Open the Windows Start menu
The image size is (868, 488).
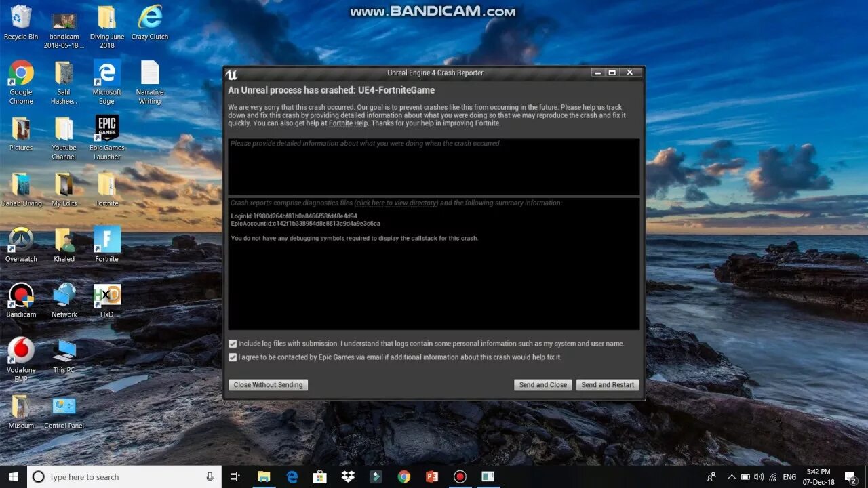[14, 476]
